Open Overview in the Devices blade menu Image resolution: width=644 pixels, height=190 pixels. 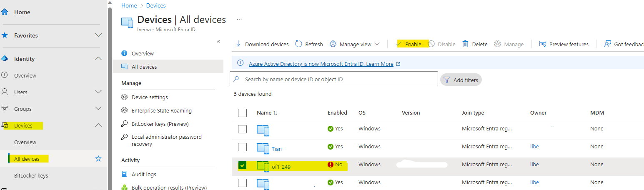143,53
